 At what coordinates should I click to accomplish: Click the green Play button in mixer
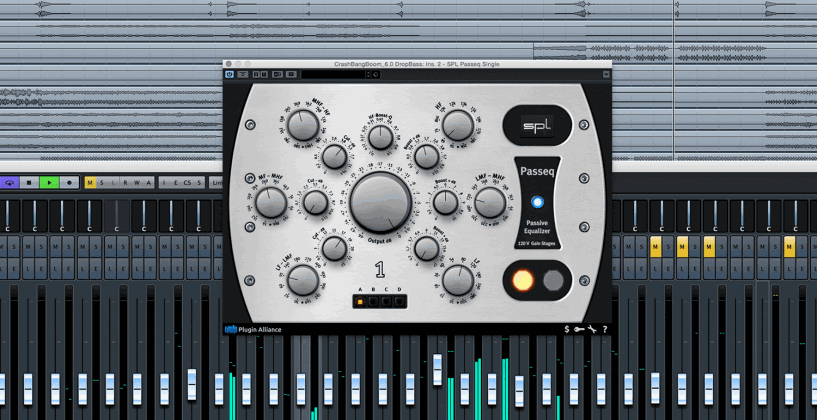(x=49, y=183)
